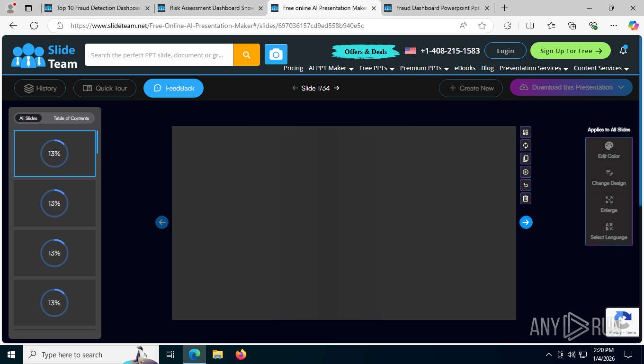Click the Login button

coord(505,51)
